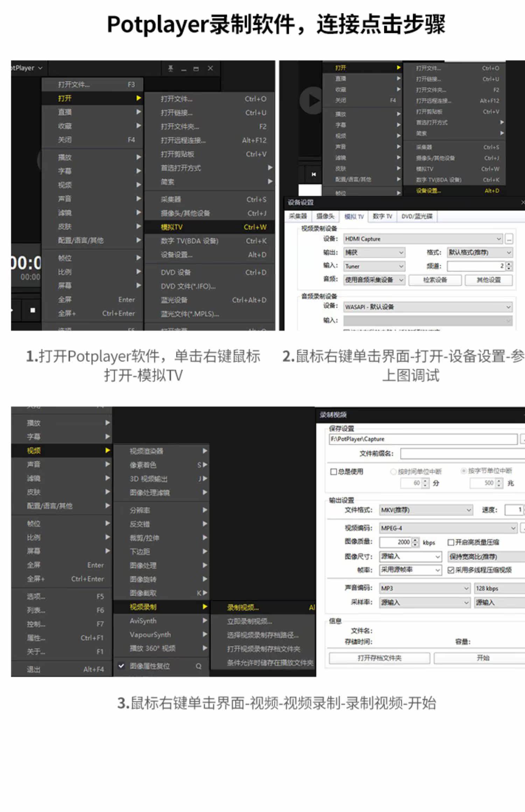This screenshot has width=525, height=812.
Task: Expand the 输入 Tuner dropdown
Action: click(374, 266)
